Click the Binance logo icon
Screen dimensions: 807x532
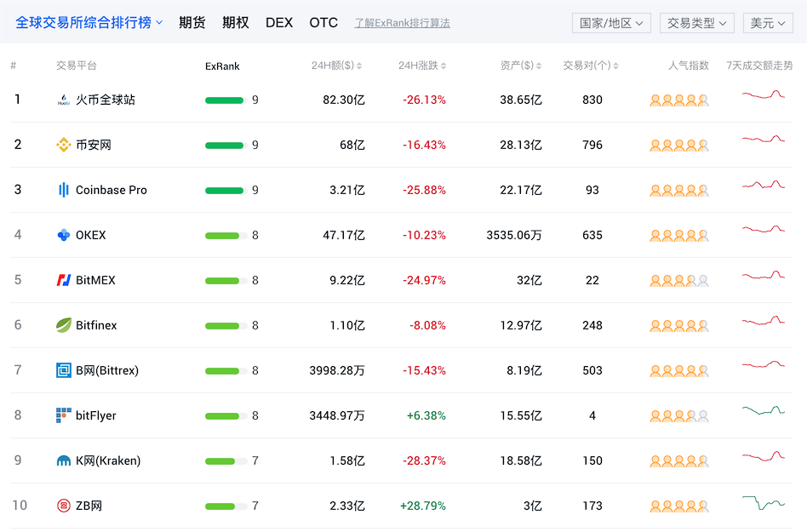pyautogui.click(x=64, y=145)
